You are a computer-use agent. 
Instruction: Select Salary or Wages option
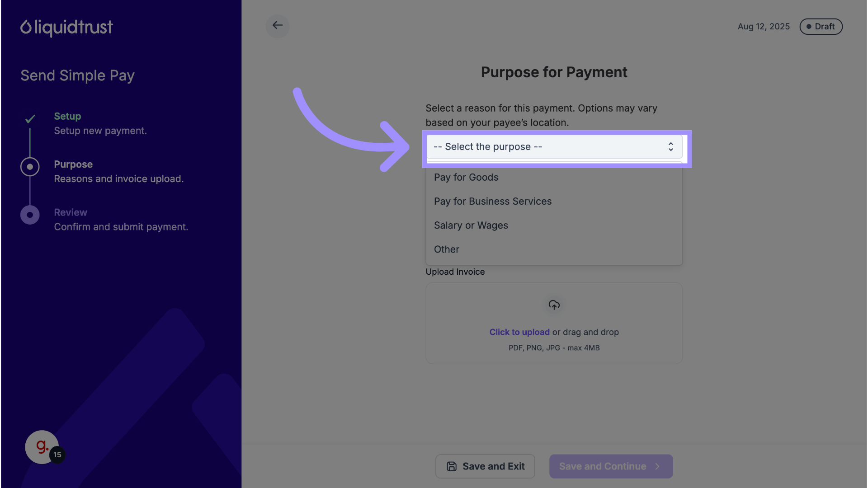(471, 225)
